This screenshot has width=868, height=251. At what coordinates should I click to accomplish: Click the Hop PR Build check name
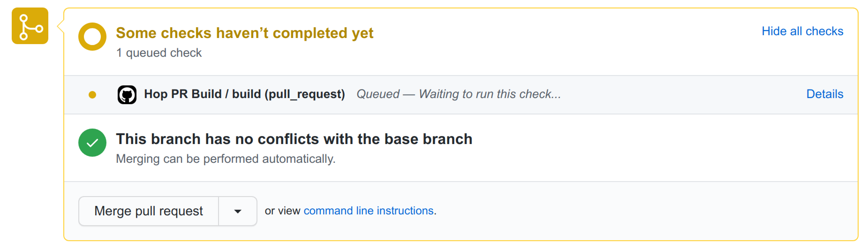[x=244, y=94]
